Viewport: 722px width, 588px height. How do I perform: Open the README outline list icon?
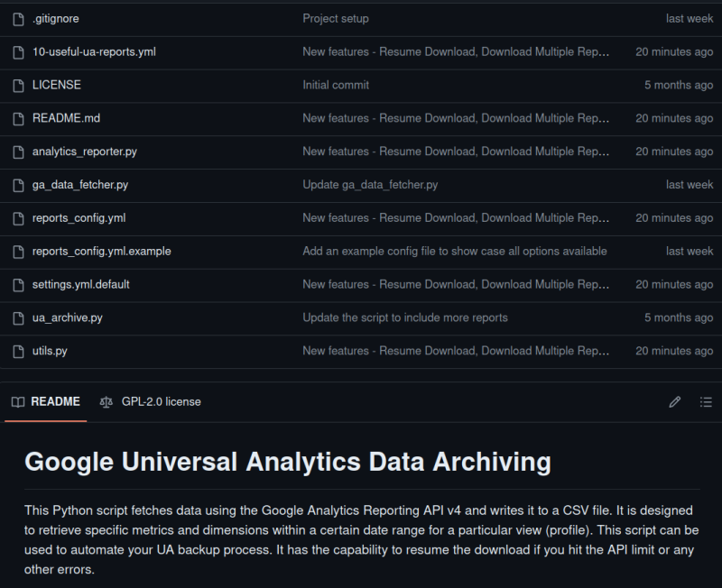point(706,402)
